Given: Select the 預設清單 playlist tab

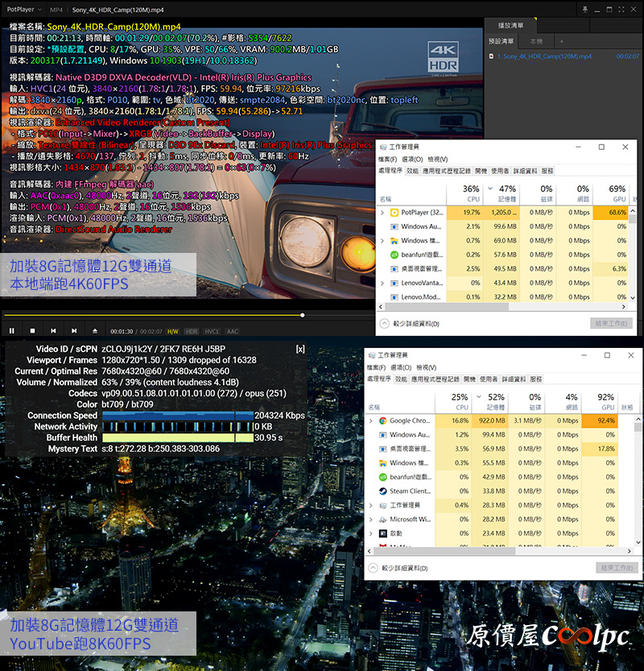Looking at the screenshot, I should [x=502, y=41].
